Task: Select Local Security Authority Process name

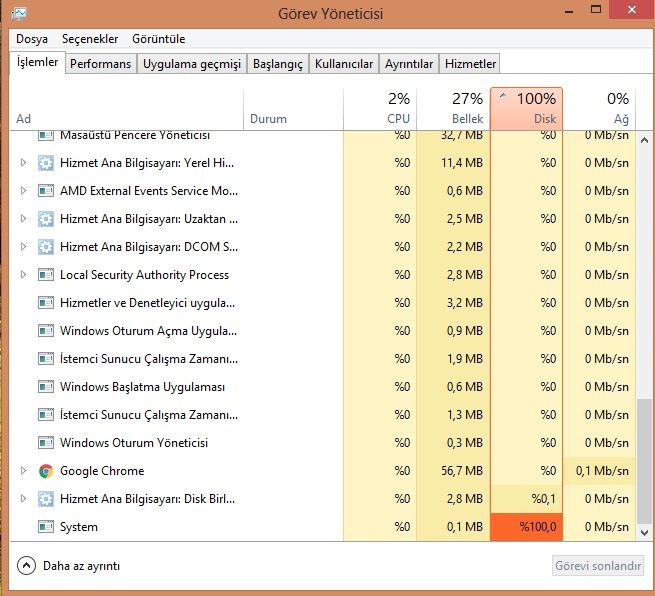Action: 145,275
